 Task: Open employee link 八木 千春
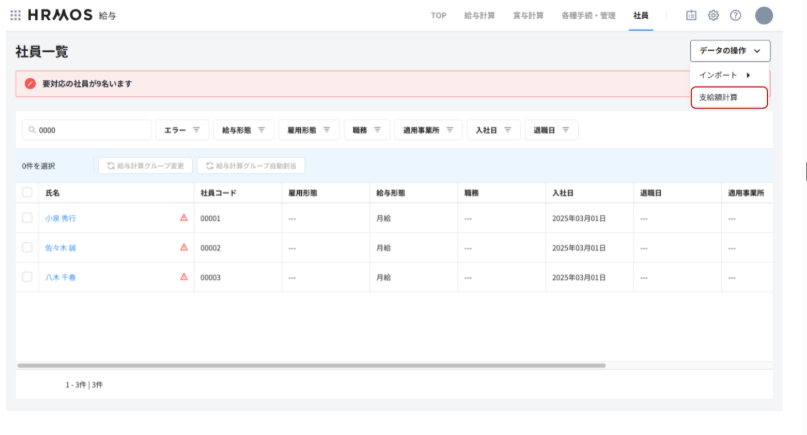[61, 277]
